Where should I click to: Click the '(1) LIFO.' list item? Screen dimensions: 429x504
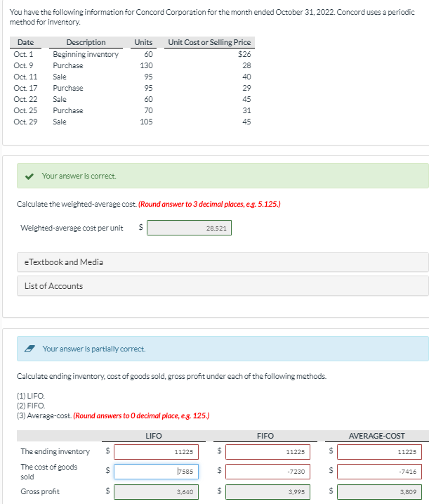point(30,396)
